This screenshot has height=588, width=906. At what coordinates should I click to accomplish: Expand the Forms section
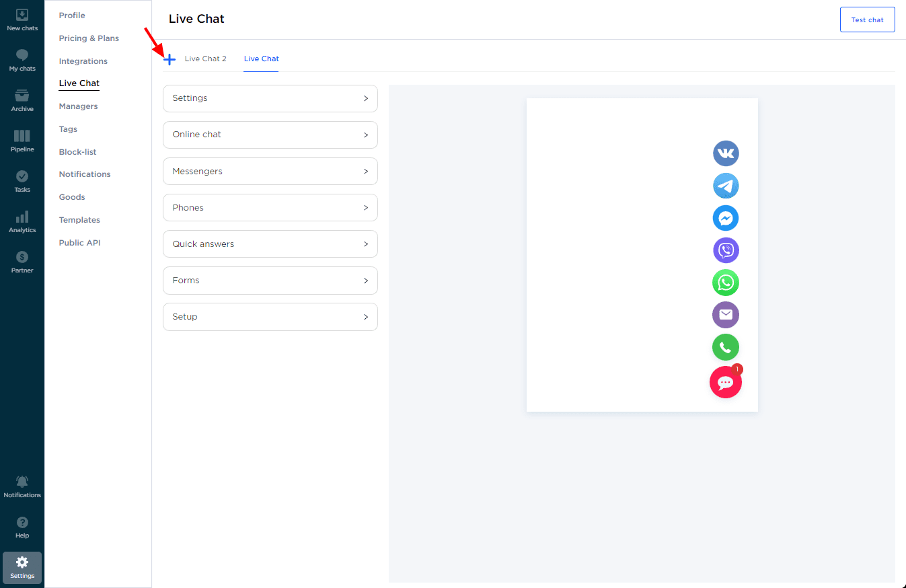pos(270,281)
